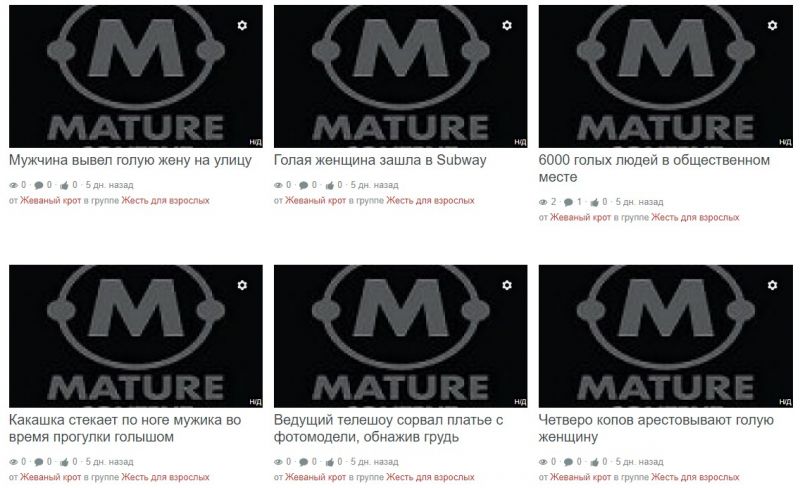Open the title link Мужчина вывел голую жену на улицу
The image size is (800, 488).
(x=130, y=160)
